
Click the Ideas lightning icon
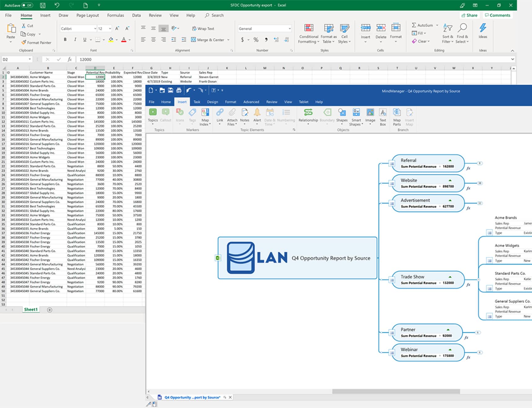tap(483, 28)
